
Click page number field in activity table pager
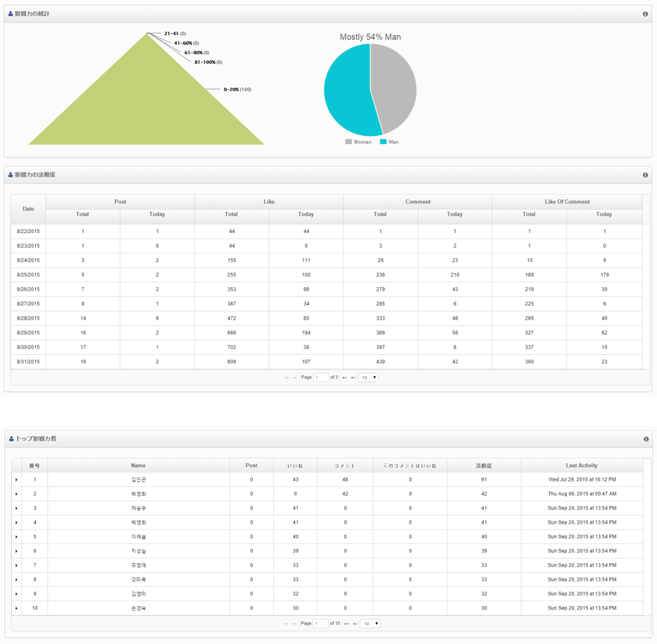tap(321, 378)
